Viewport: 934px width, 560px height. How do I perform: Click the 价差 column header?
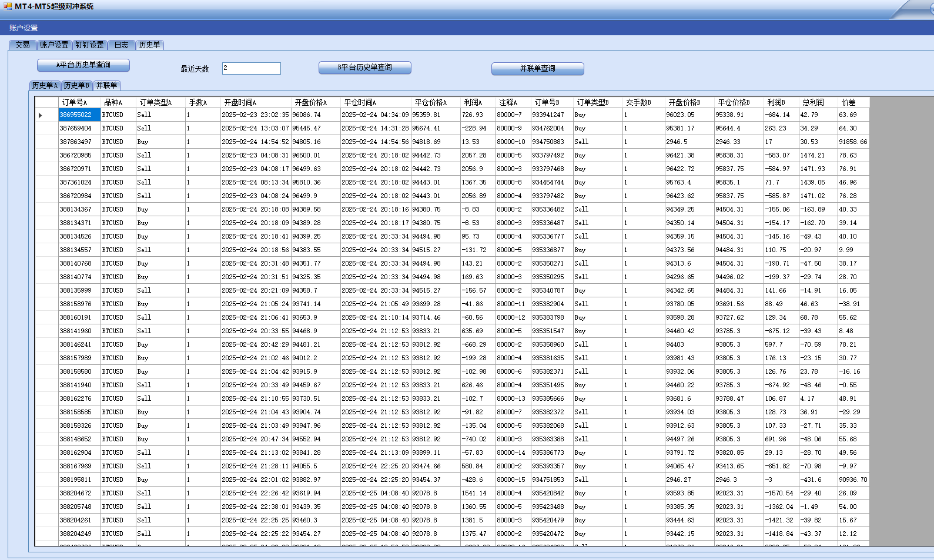tap(848, 102)
